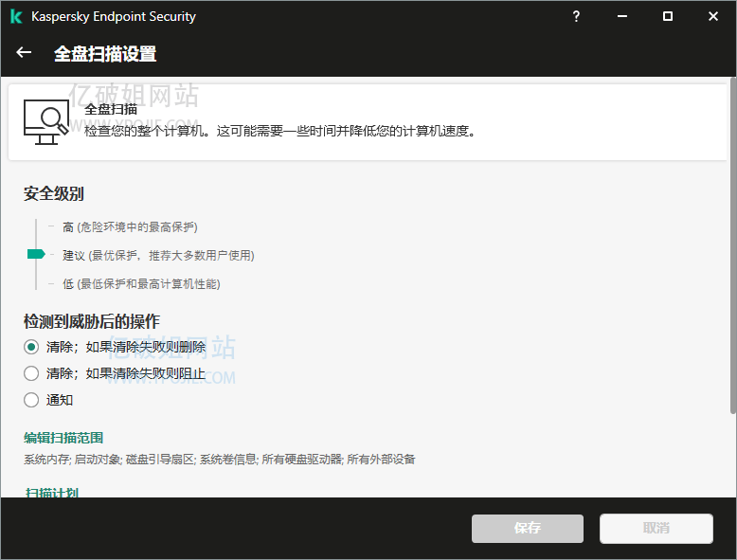Select the 通知 radio option
This screenshot has height=560, width=737.
(x=31, y=400)
